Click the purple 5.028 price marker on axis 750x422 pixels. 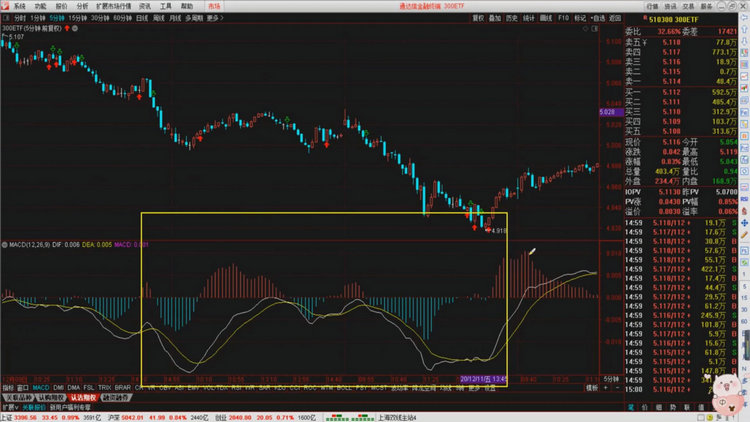pyautogui.click(x=606, y=112)
